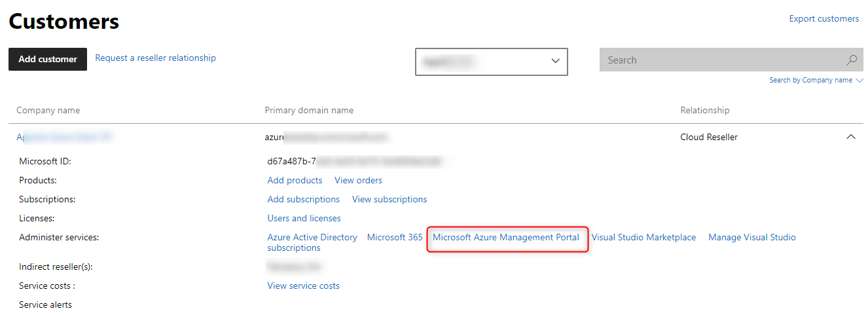This screenshot has height=313, width=868.
Task: Open the blurred filter dropdown box
Action: click(492, 61)
